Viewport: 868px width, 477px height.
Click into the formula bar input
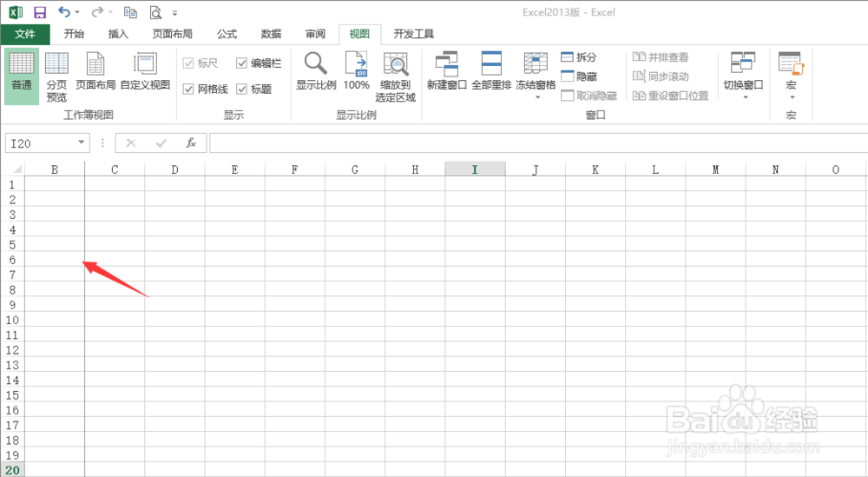click(538, 143)
